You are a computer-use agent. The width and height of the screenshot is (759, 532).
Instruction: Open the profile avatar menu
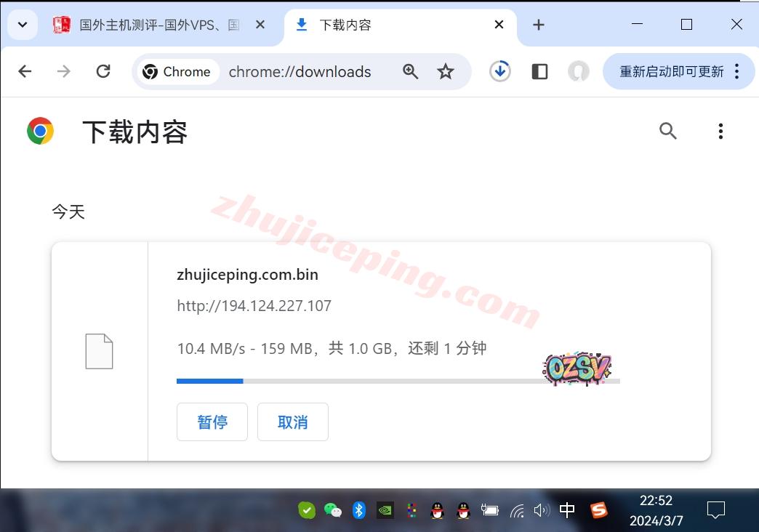click(x=579, y=71)
